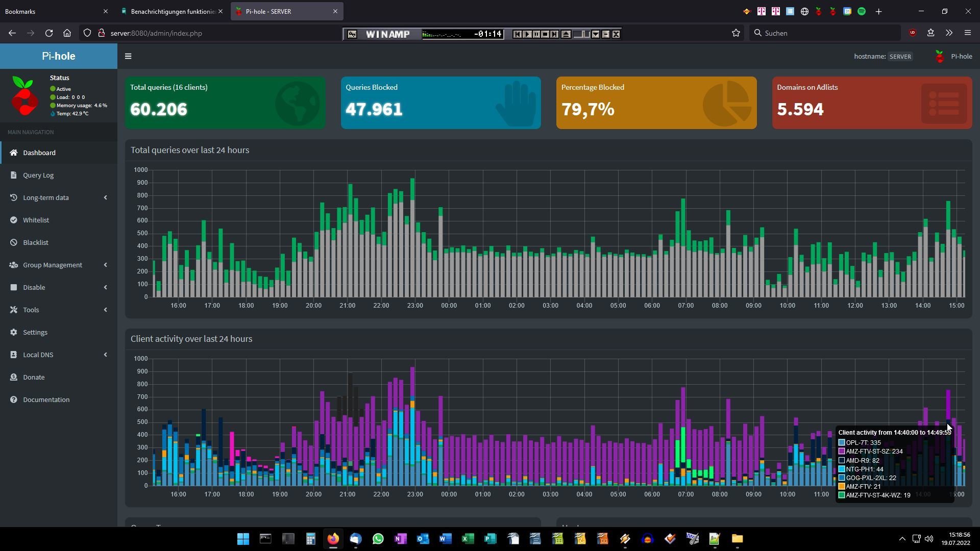Open the Blacklist page
980x551 pixels.
pyautogui.click(x=59, y=242)
